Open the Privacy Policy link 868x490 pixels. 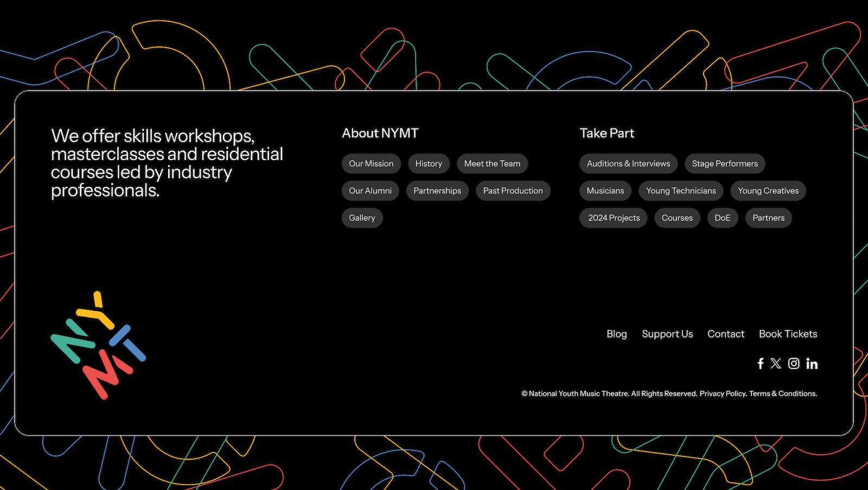pos(723,394)
